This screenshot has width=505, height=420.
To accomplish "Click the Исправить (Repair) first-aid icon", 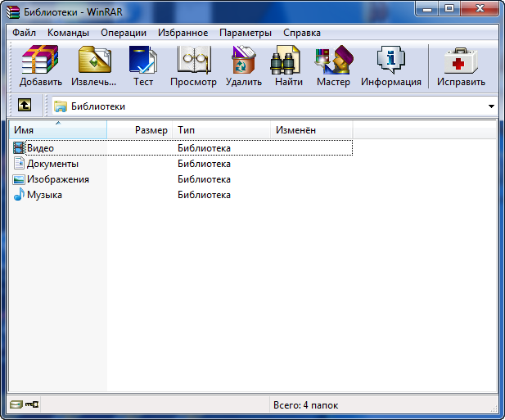I will (x=461, y=65).
